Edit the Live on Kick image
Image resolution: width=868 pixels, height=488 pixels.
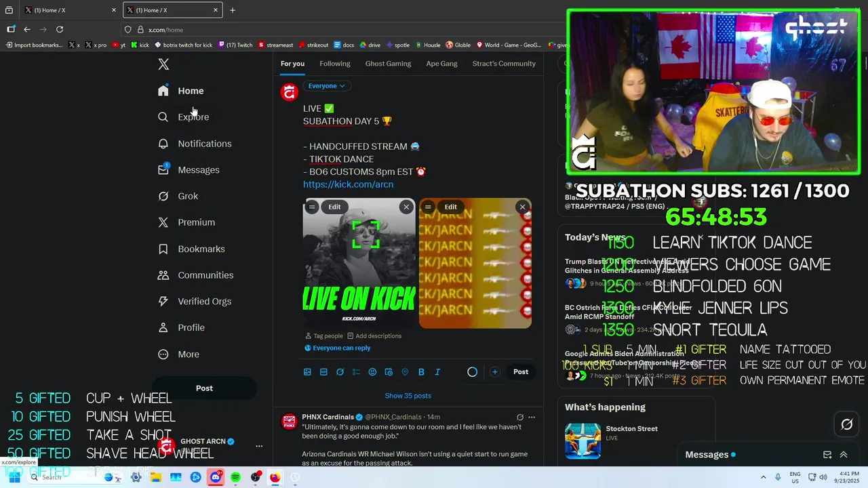335,207
